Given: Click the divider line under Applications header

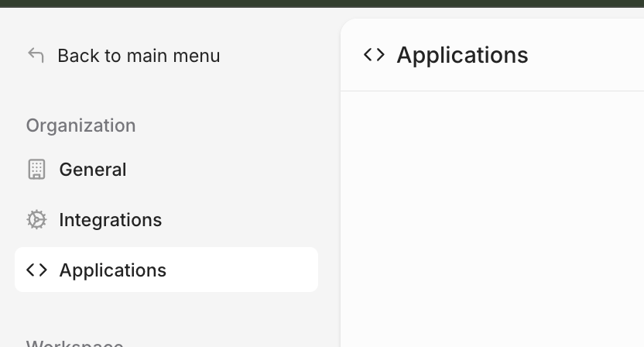Looking at the screenshot, I should 492,91.
